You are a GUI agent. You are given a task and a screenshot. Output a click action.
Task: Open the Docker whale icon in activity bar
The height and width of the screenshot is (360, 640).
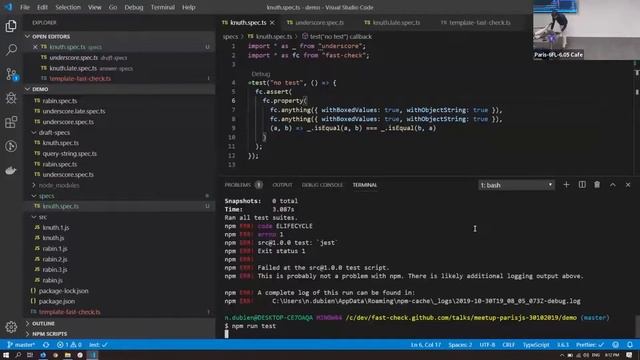tap(11, 170)
